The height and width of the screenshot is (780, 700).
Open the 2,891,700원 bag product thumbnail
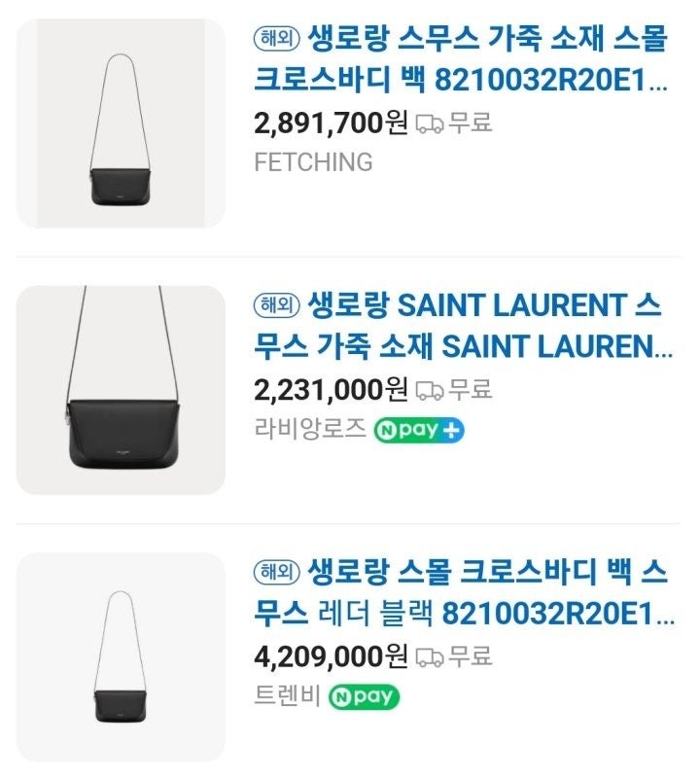click(121, 124)
